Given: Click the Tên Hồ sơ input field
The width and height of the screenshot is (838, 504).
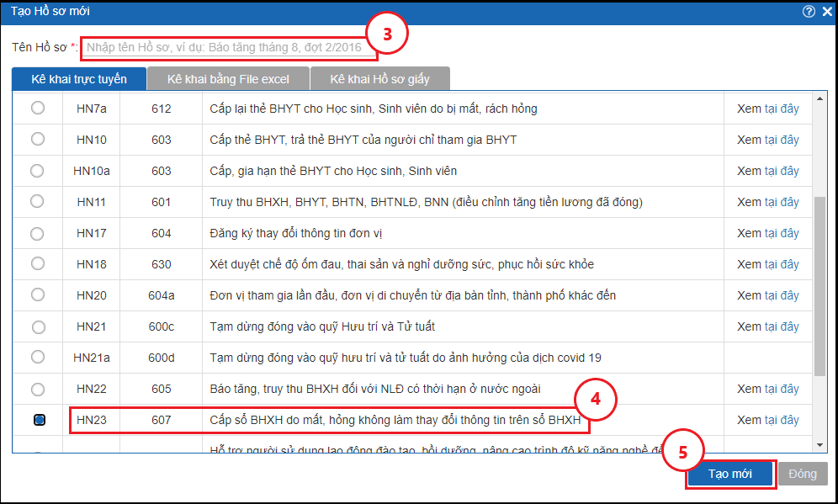Looking at the screenshot, I should pos(229,48).
